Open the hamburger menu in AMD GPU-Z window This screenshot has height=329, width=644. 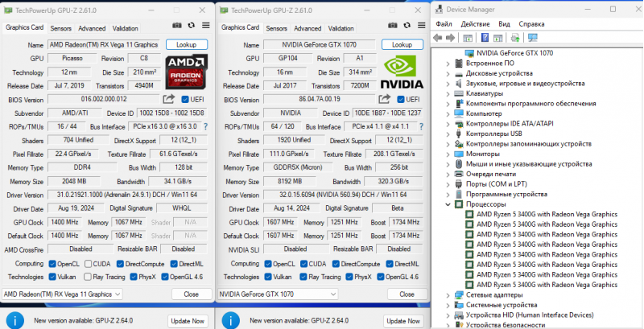(206, 26)
